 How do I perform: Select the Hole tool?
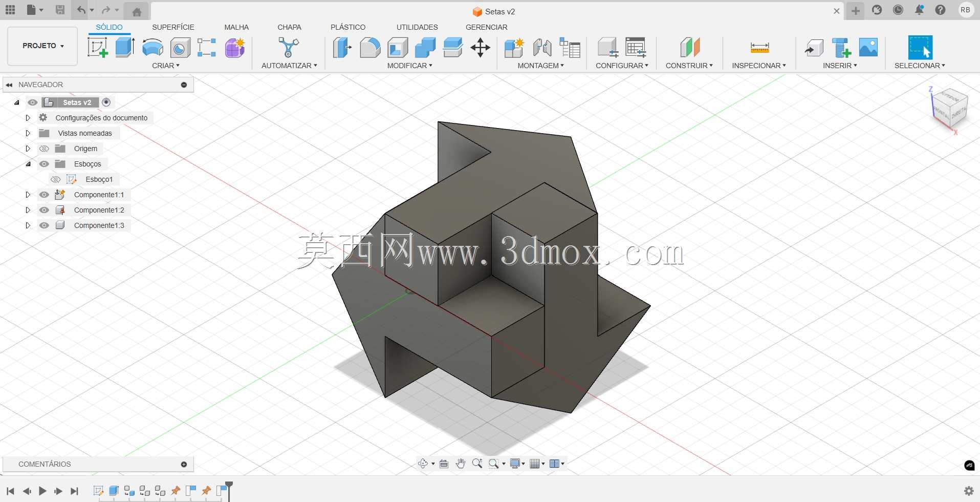(x=180, y=48)
